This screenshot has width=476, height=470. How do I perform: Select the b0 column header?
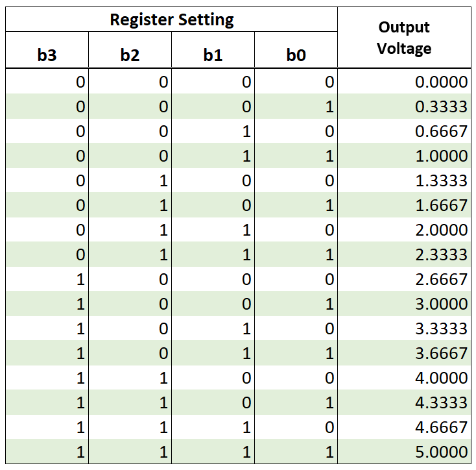[x=296, y=55]
